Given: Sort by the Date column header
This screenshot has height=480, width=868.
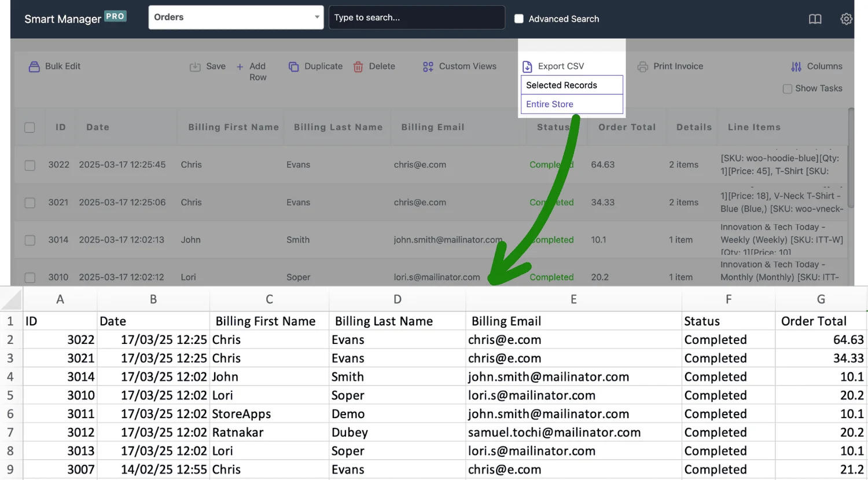Looking at the screenshot, I should [x=98, y=127].
